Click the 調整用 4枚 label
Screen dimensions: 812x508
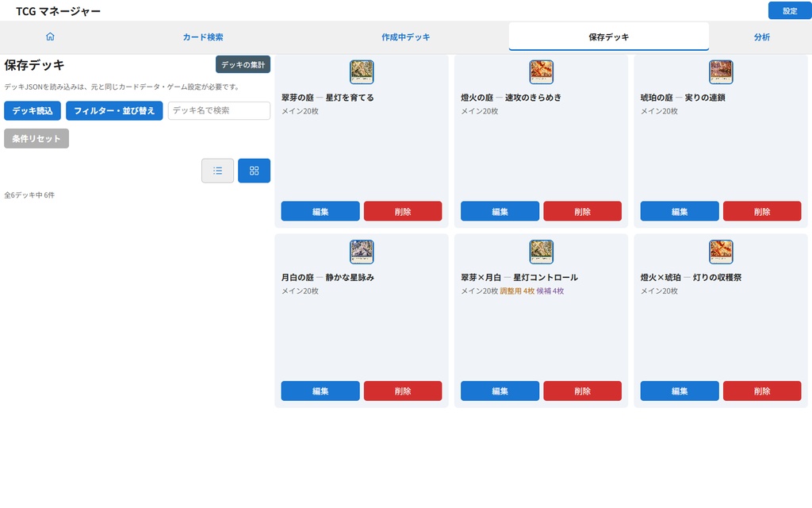[x=517, y=291]
